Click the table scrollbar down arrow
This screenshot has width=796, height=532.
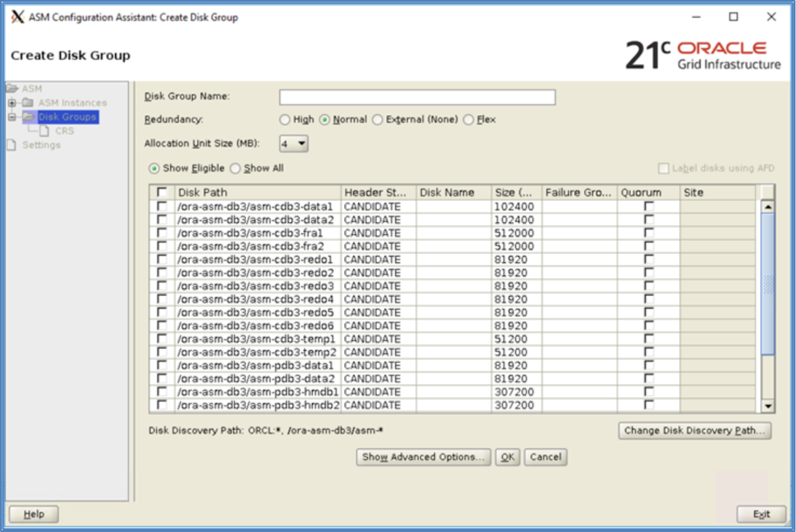pos(768,406)
